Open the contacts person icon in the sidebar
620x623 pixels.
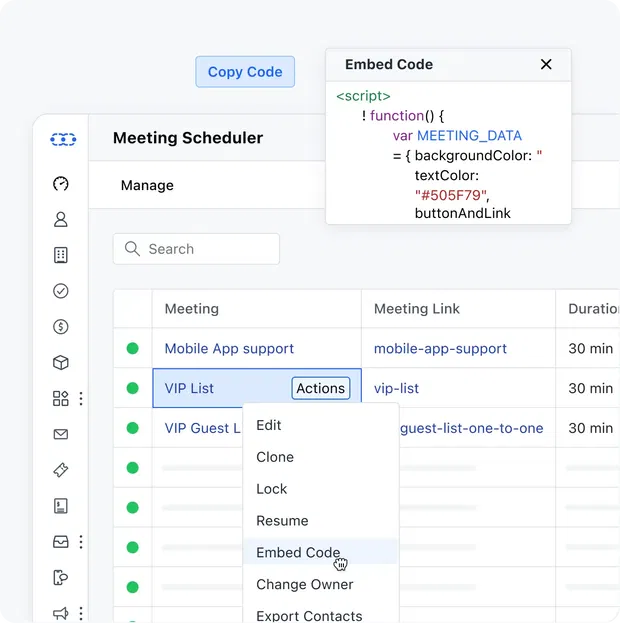coord(61,219)
